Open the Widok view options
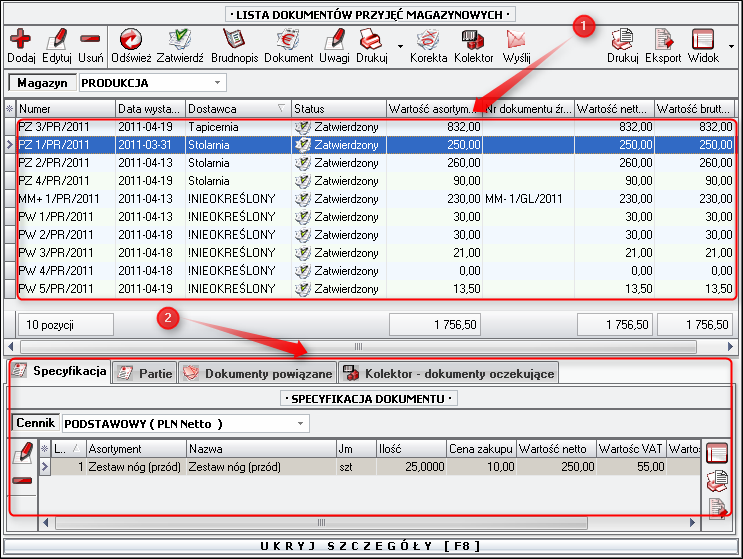The width and height of the screenshot is (743, 559). tap(704, 45)
